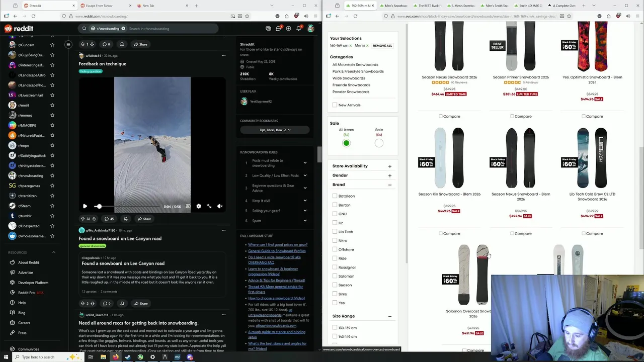Toggle fullscreen on the Reddit video
The height and width of the screenshot is (362, 644).
[x=209, y=206]
